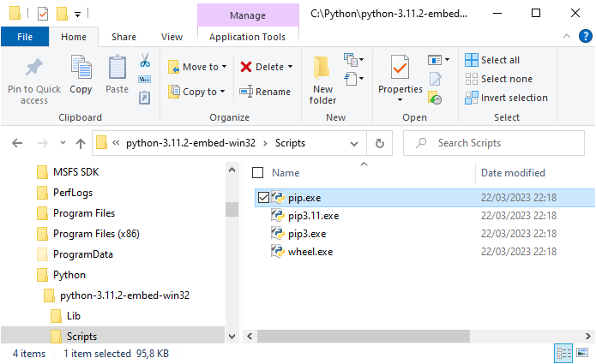The width and height of the screenshot is (596, 364).
Task: Click the Refresh button beside address bar
Action: coord(380,143)
